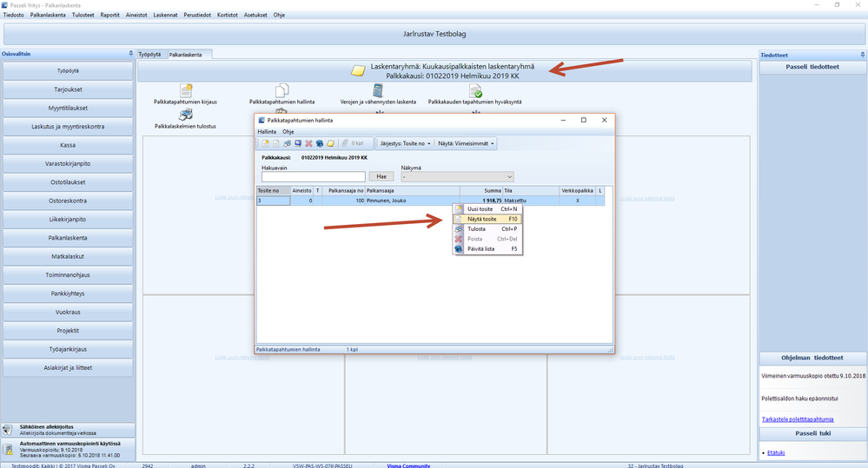This screenshot has height=468, width=868.
Task: Open Varastokirjanpito section in sidebar
Action: coord(68,164)
